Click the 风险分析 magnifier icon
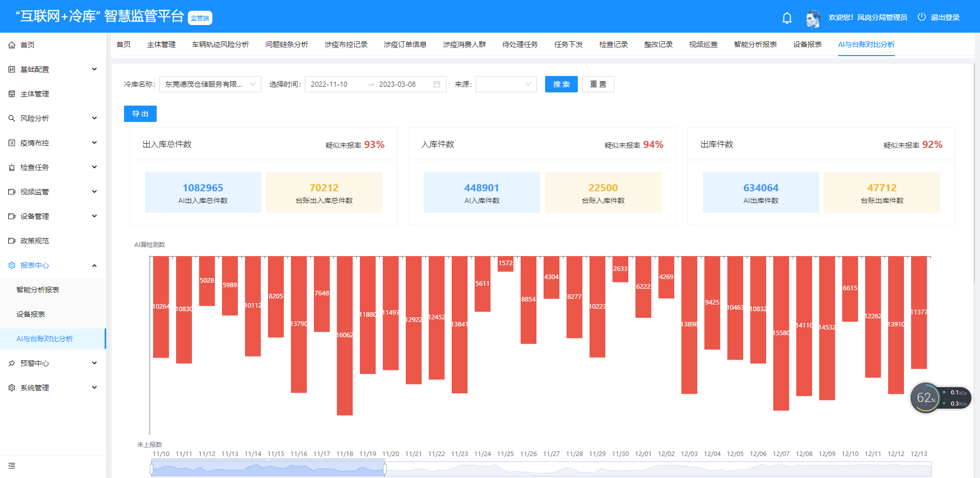Viewport: 980px width, 478px height. point(12,118)
